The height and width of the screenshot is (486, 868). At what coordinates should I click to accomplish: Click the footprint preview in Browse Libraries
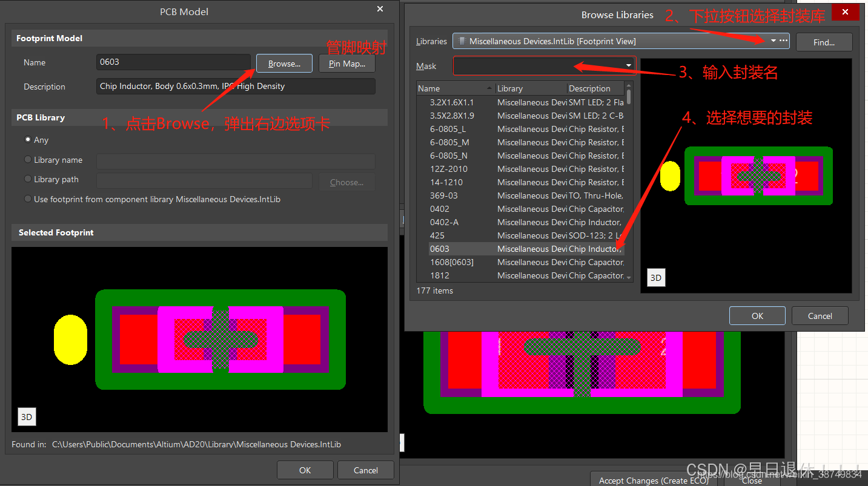[x=746, y=176]
